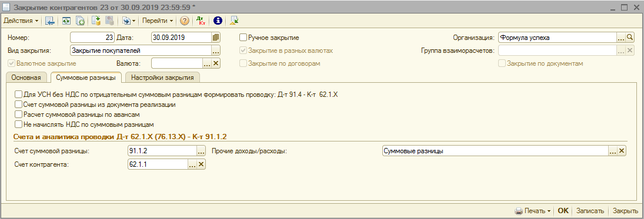Click the greyed unpost document icon
Screen dimensions: 644x219
109,21
